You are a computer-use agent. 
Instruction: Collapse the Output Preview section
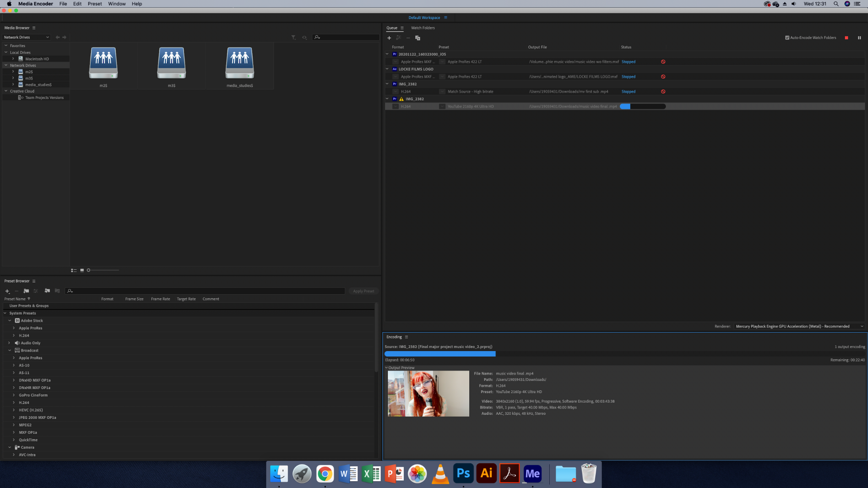387,368
